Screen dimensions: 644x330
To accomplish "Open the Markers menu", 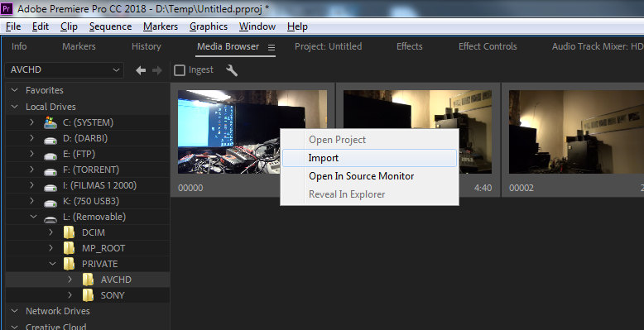I will click(x=161, y=26).
